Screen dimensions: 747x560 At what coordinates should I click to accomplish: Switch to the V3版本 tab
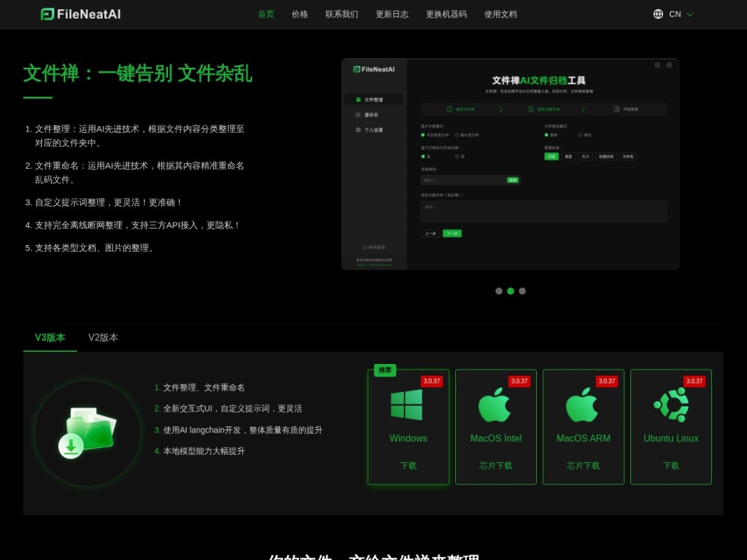50,338
